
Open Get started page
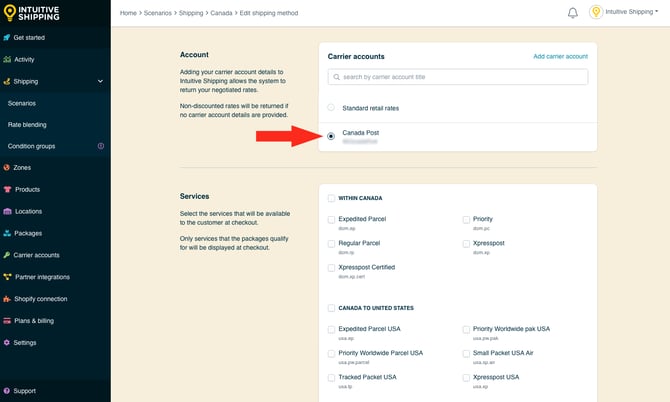29,38
